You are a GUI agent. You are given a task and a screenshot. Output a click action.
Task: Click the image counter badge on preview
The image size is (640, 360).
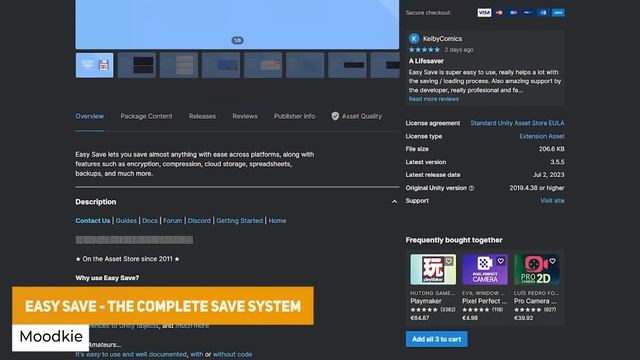pyautogui.click(x=237, y=40)
